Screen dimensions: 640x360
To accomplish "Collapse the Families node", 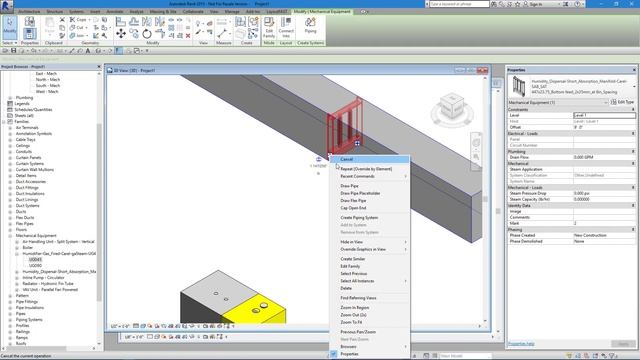I will (4, 122).
